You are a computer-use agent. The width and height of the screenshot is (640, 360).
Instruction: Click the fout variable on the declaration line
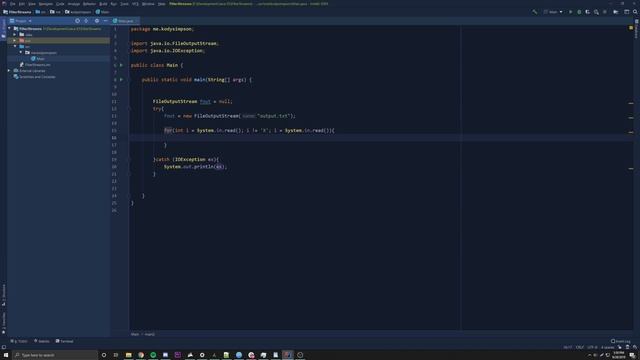click(205, 101)
